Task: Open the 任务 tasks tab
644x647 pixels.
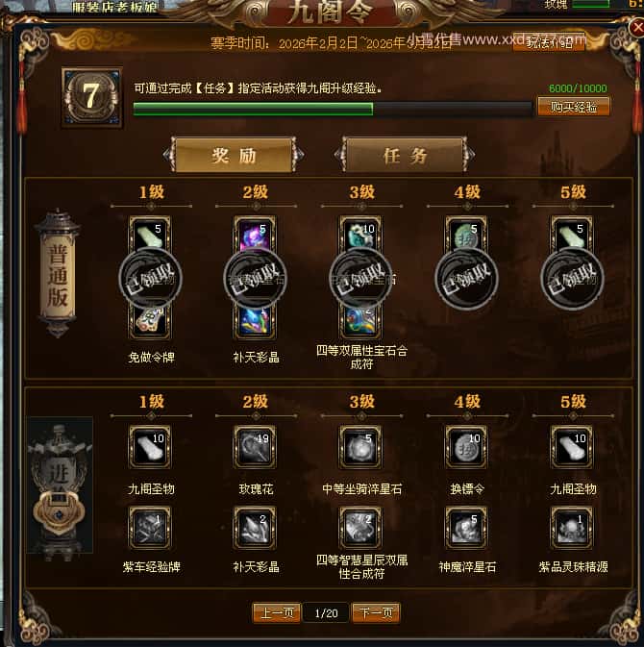Action: pyautogui.click(x=405, y=155)
